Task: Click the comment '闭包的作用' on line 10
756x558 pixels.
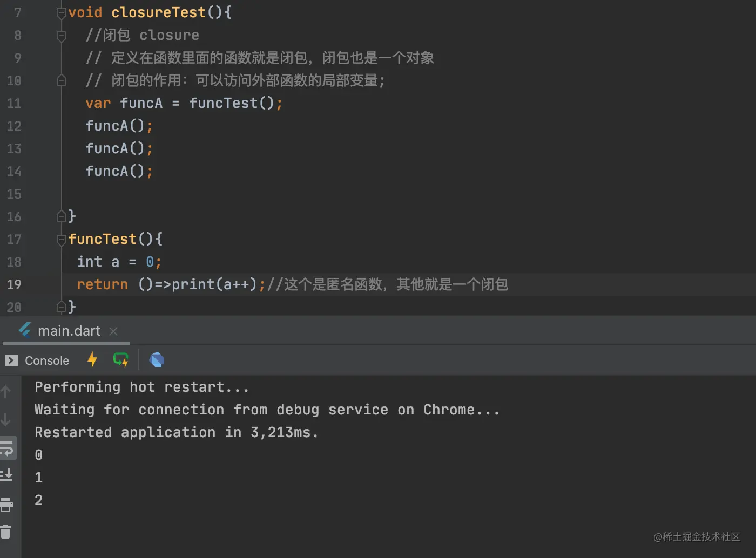Action: [235, 80]
